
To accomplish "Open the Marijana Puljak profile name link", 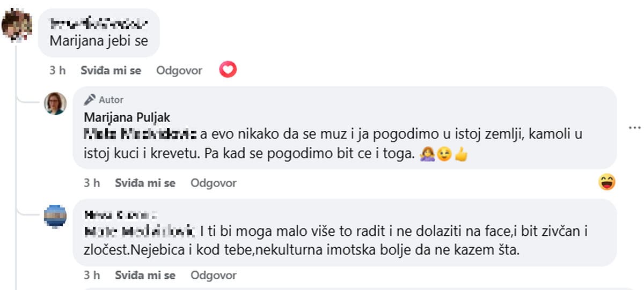I will 127,117.
